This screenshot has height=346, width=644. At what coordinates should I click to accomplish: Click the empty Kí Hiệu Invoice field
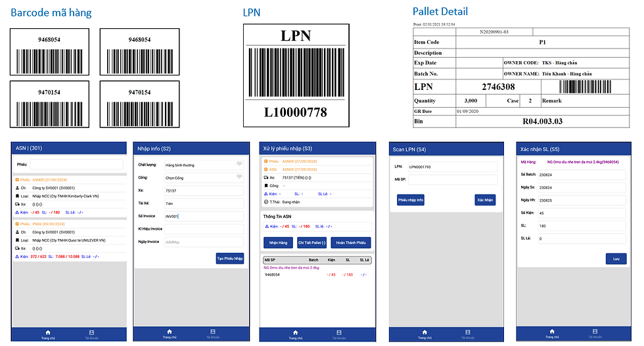click(204, 228)
